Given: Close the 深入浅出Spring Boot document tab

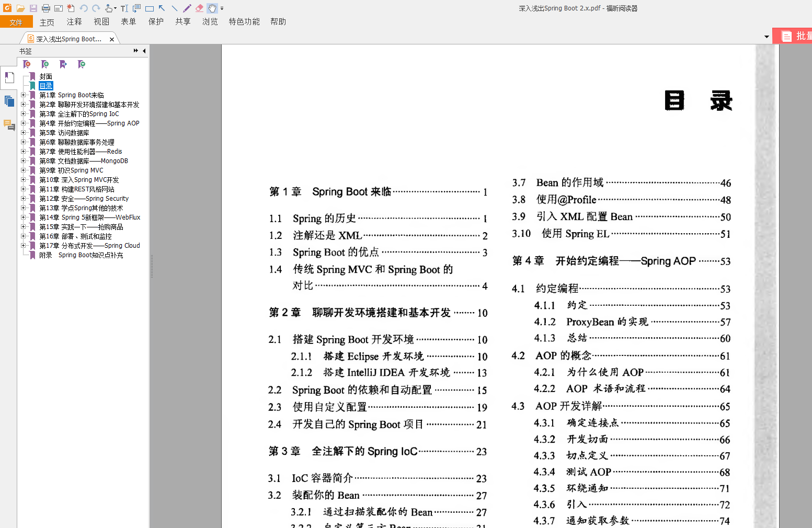Looking at the screenshot, I should pyautogui.click(x=112, y=39).
